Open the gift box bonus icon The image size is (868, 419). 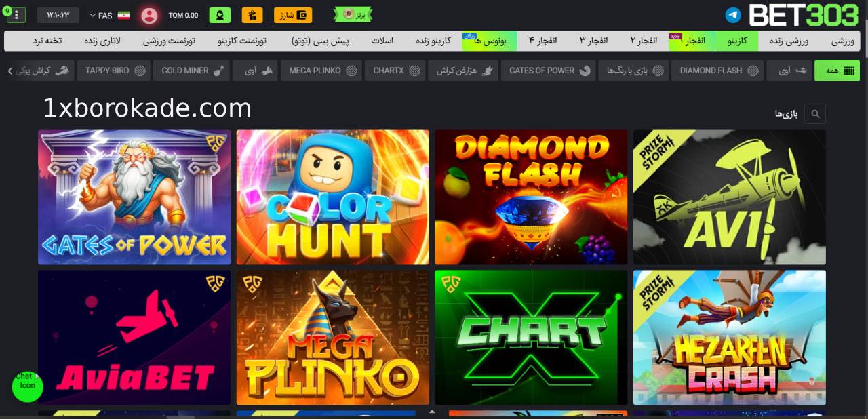pyautogui.click(x=252, y=15)
